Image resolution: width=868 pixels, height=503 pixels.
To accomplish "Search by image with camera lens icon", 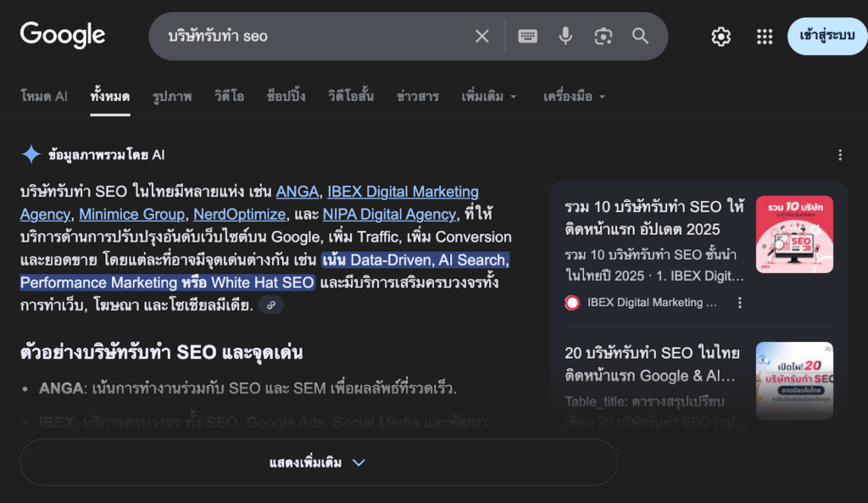I will [x=603, y=36].
